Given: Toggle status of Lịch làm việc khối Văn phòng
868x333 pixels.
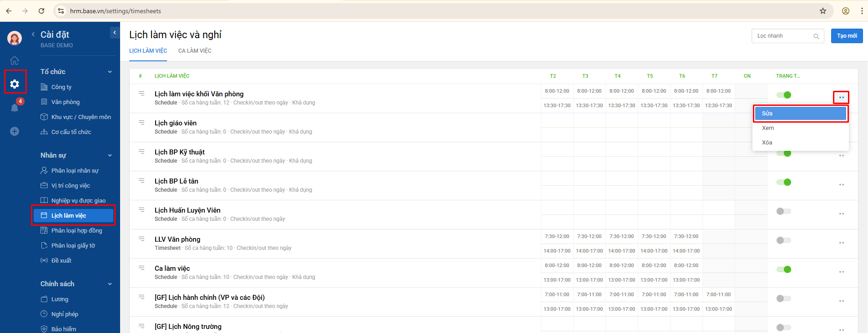Looking at the screenshot, I should 784,95.
